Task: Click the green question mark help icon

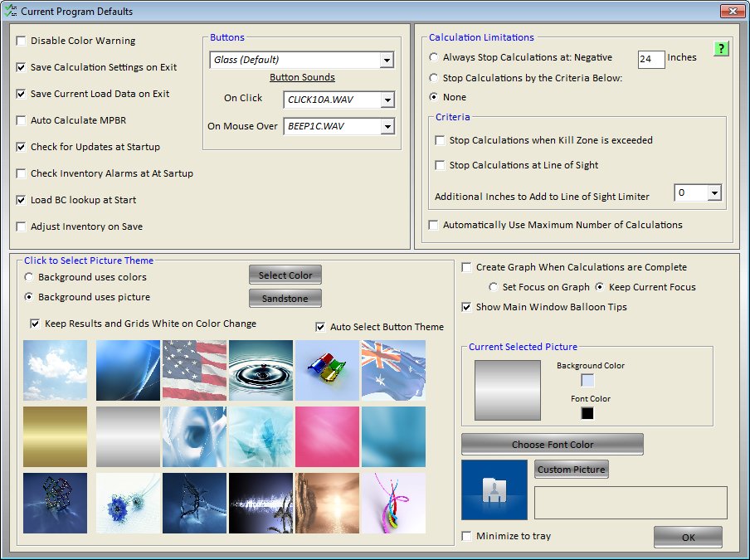Action: pyautogui.click(x=722, y=50)
